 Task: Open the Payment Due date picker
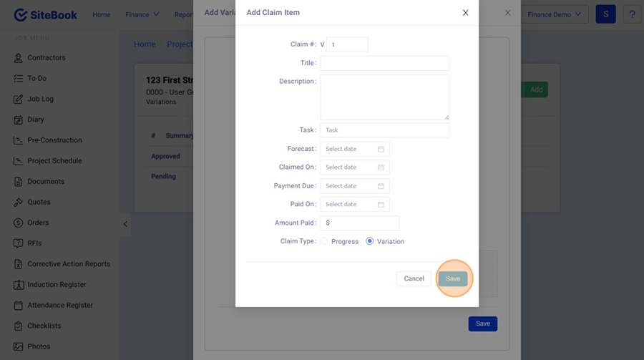tap(354, 186)
